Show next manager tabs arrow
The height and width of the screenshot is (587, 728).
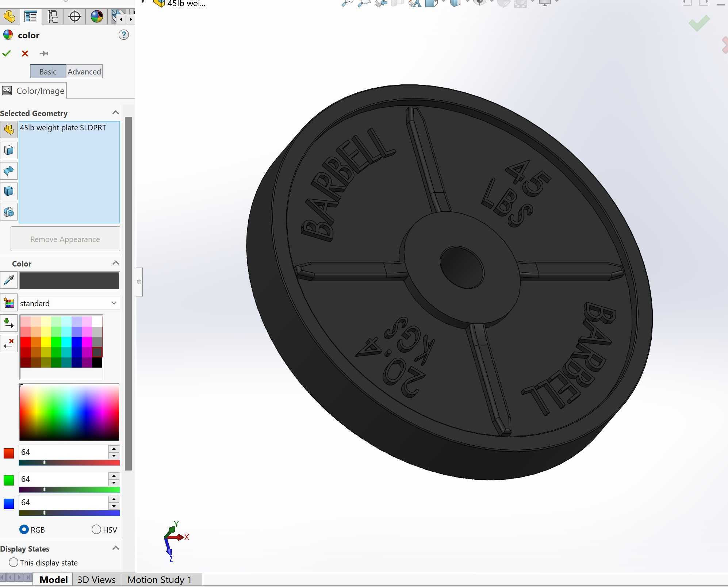131,19
